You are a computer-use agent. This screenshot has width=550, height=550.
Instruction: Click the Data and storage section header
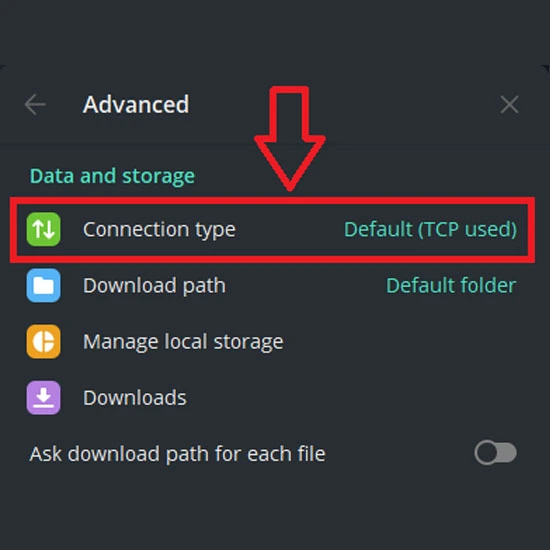112,176
